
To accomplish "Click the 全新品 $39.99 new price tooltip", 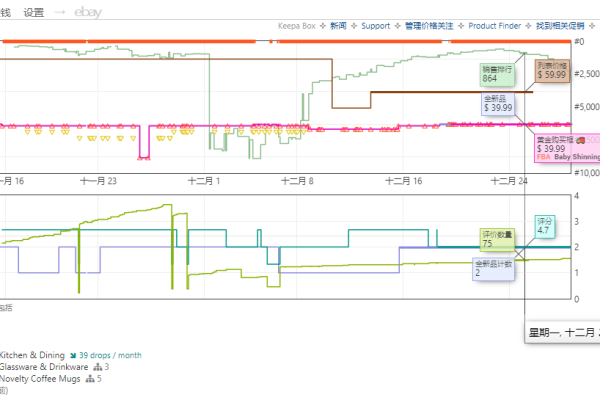I will click(498, 104).
